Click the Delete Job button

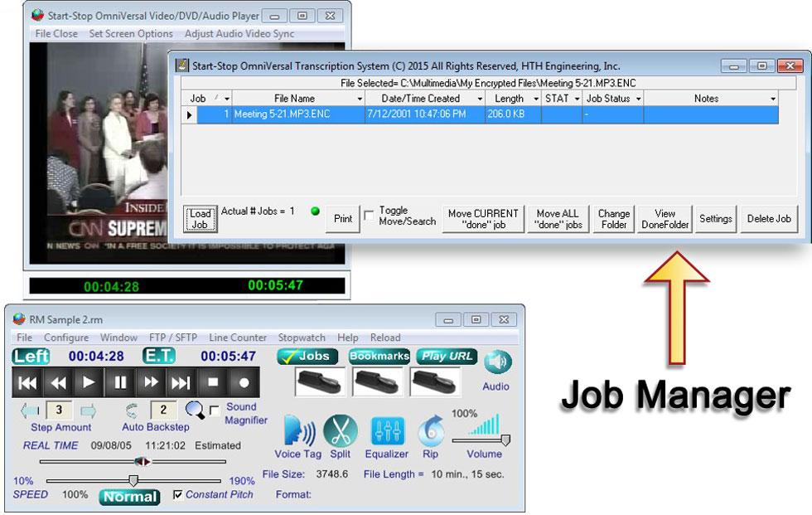click(769, 219)
